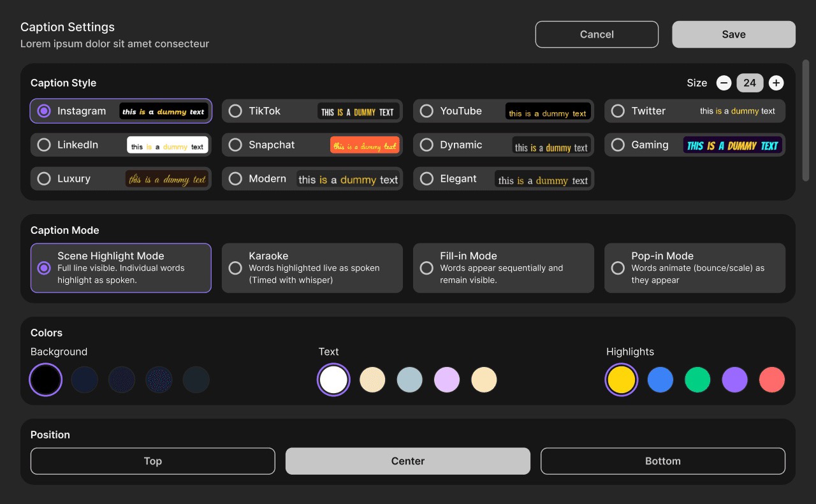Click the size value field showing 24
Screen dimensions: 816x504
tap(750, 83)
